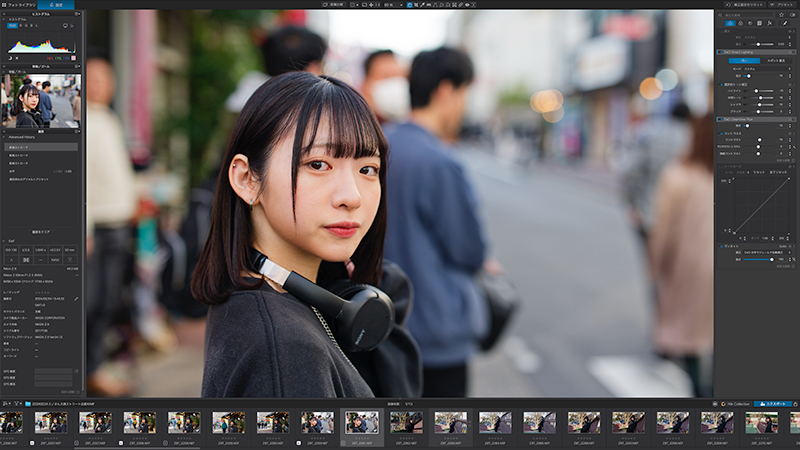Toggle the shadow clipping moon icon
This screenshot has width=800, height=450.
click(x=10, y=58)
